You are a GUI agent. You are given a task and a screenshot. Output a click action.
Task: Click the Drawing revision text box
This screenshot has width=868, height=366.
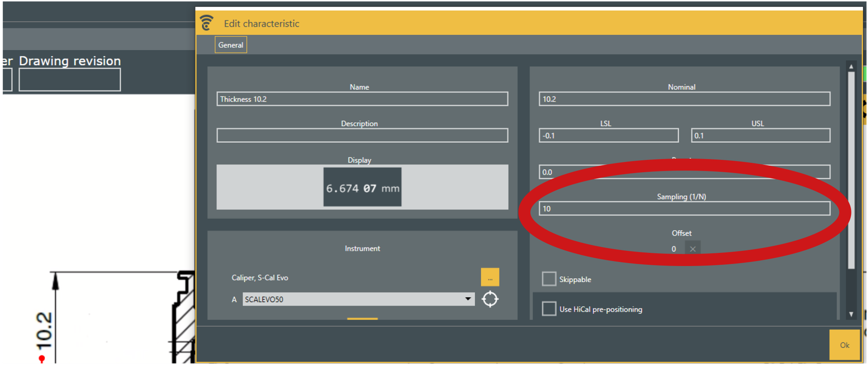pos(69,80)
